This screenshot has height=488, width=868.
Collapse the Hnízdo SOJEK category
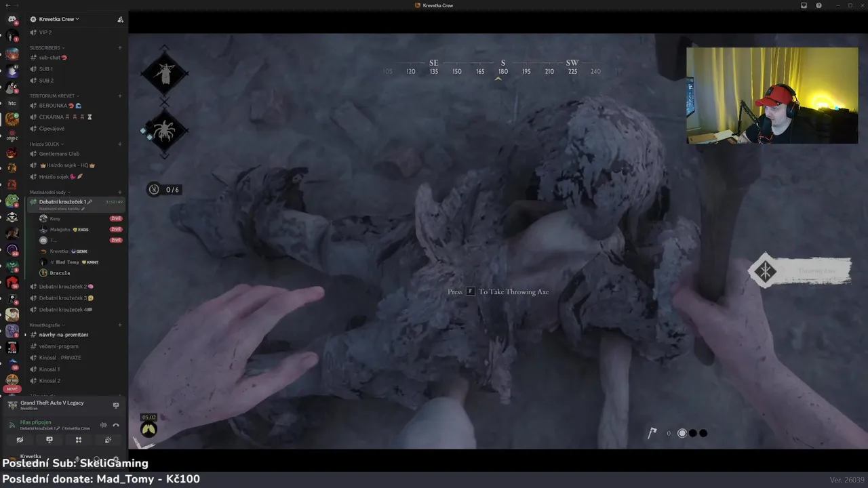click(48, 144)
